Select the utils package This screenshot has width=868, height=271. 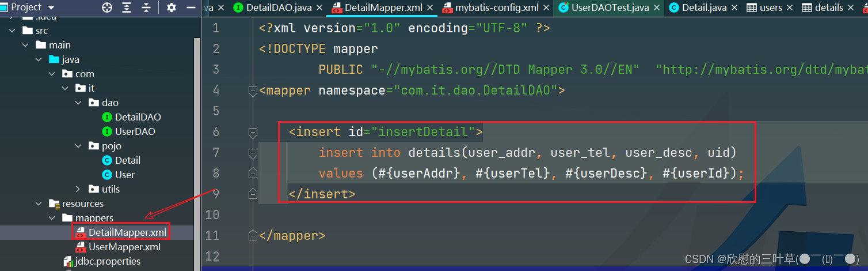pyautogui.click(x=111, y=189)
